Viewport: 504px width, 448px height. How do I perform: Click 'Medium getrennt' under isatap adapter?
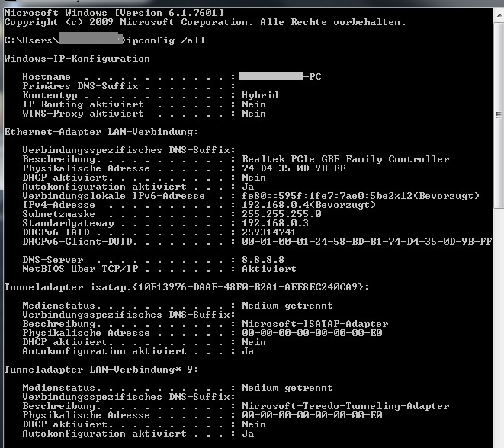[x=287, y=306]
